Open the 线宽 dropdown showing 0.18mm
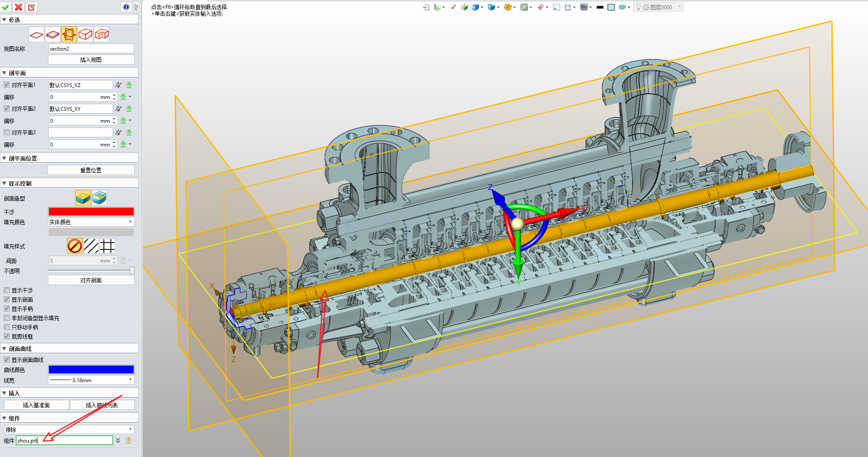The width and height of the screenshot is (868, 457). click(91, 380)
